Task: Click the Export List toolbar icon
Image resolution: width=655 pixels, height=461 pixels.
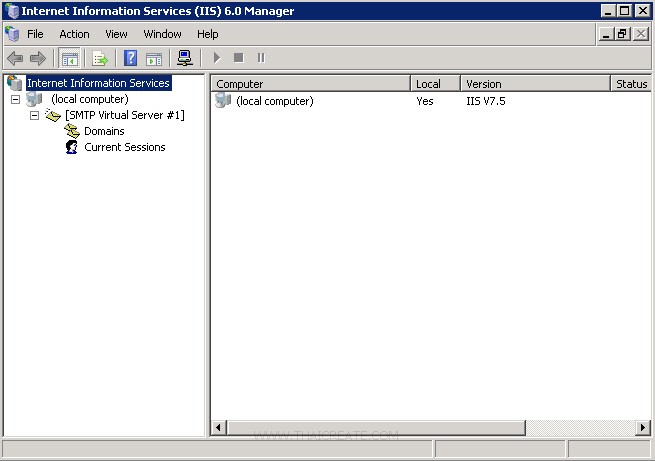Action: (x=100, y=58)
